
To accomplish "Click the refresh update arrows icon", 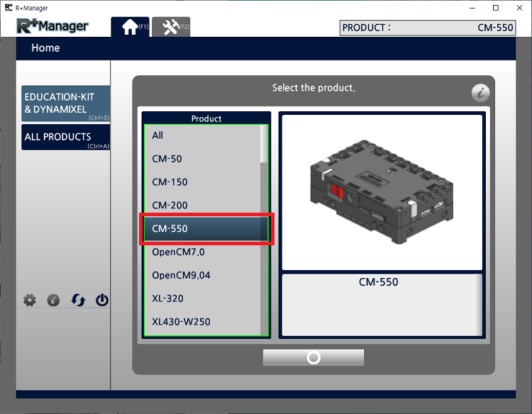I will [78, 300].
